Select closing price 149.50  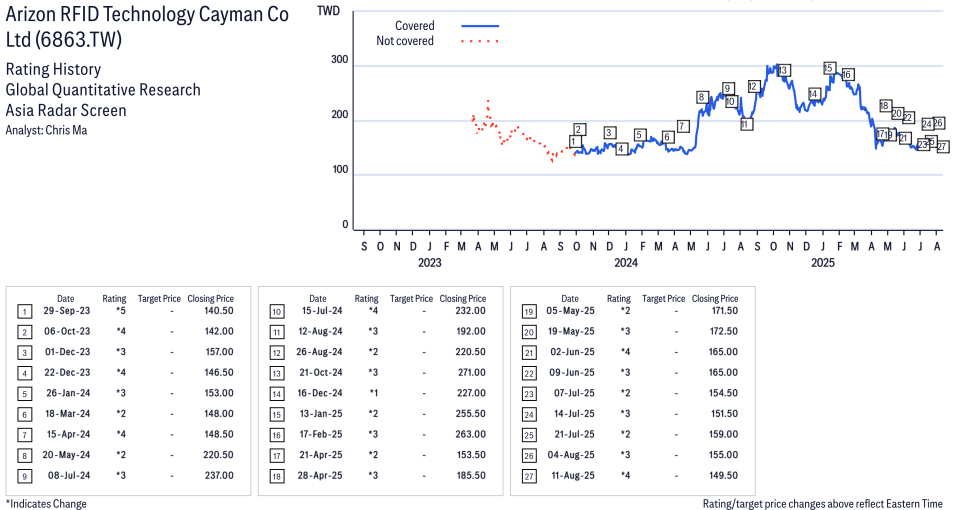(x=723, y=475)
